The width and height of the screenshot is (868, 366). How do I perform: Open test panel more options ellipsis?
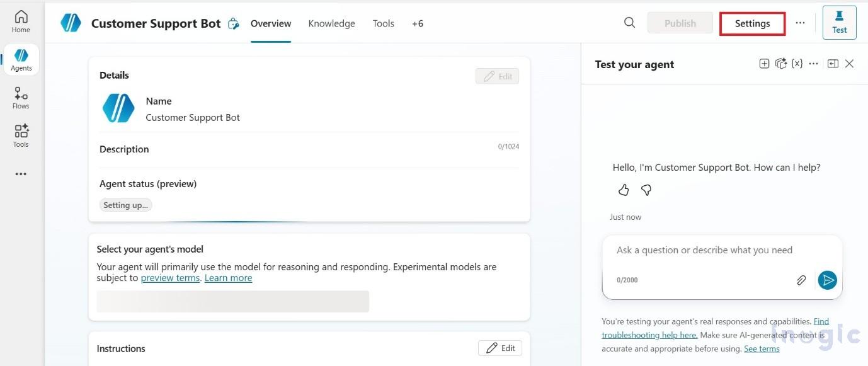click(813, 64)
